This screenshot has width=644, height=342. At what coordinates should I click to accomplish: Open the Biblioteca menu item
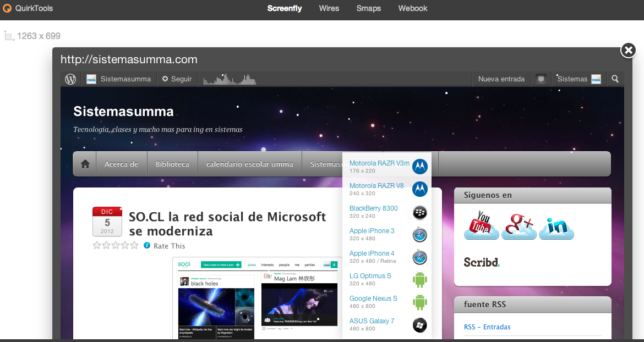coord(172,164)
